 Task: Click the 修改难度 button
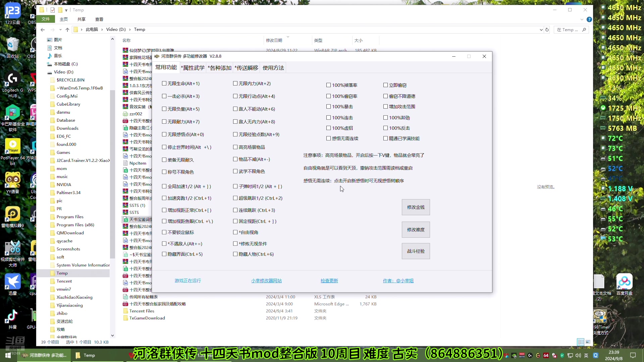tap(416, 230)
